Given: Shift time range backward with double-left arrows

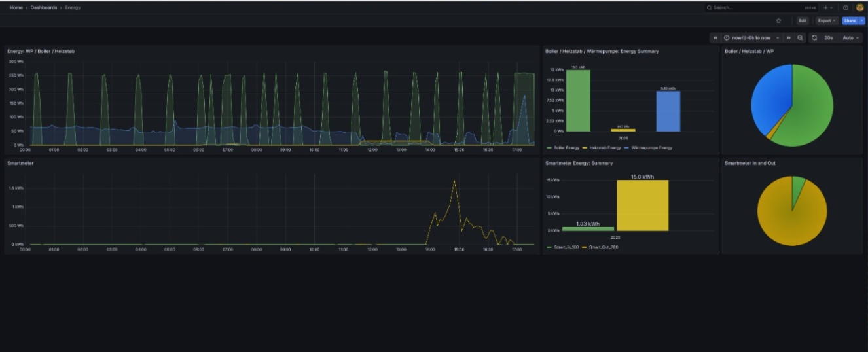Looking at the screenshot, I should pos(715,38).
